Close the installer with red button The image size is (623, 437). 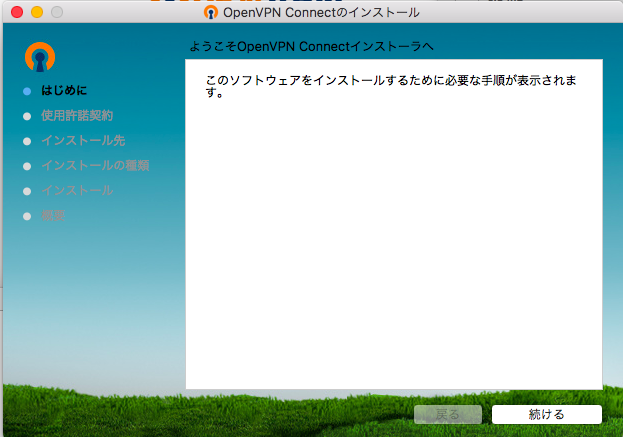(x=17, y=12)
